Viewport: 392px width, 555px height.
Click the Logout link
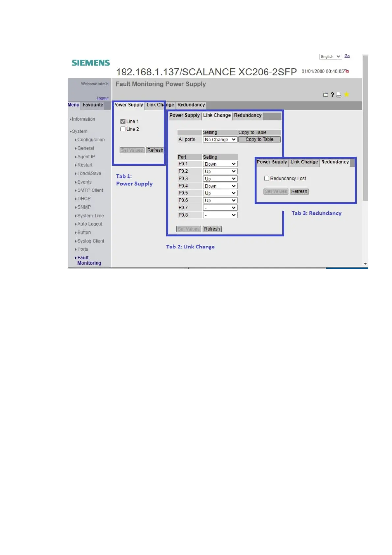(102, 98)
